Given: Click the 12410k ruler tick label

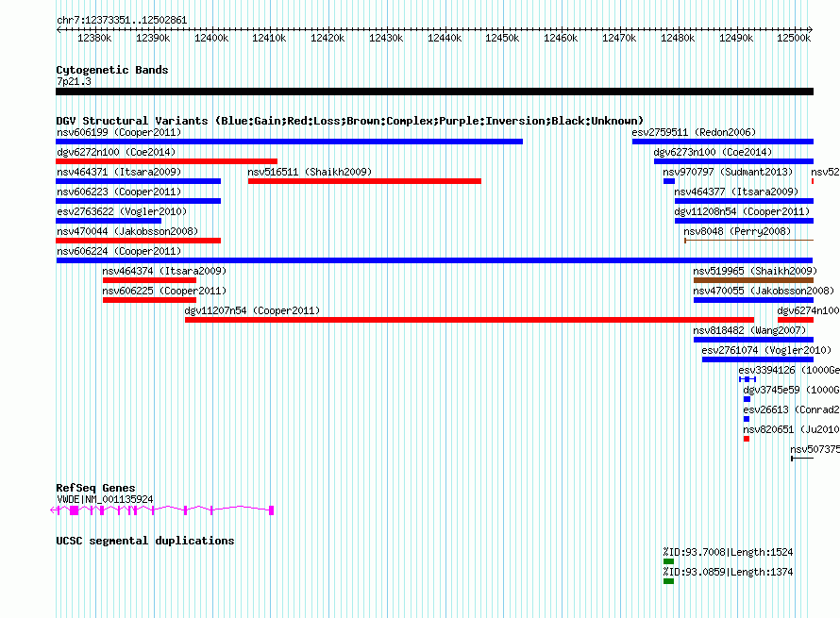Looking at the screenshot, I should point(269,38).
